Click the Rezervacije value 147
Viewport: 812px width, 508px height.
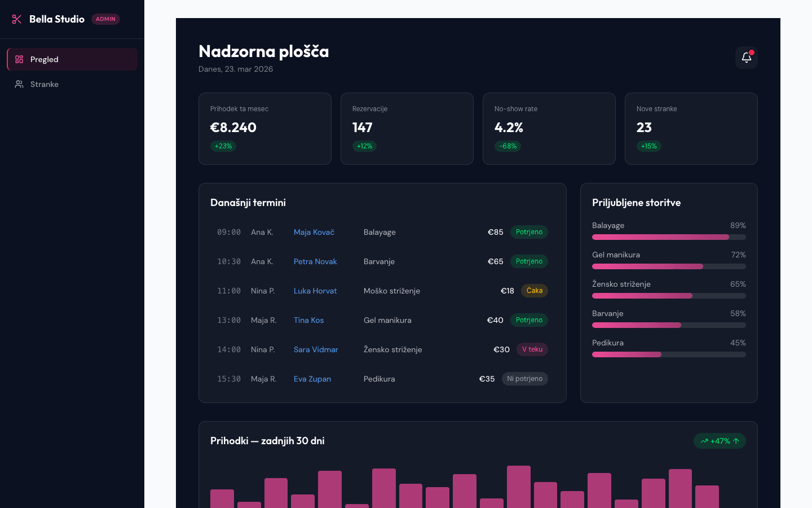[362, 128]
